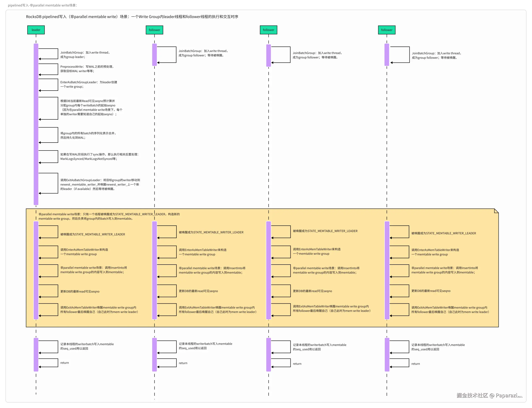
Task: Click the leader column's 更新DB的最新read可见seqno label
Action: pos(80,291)
